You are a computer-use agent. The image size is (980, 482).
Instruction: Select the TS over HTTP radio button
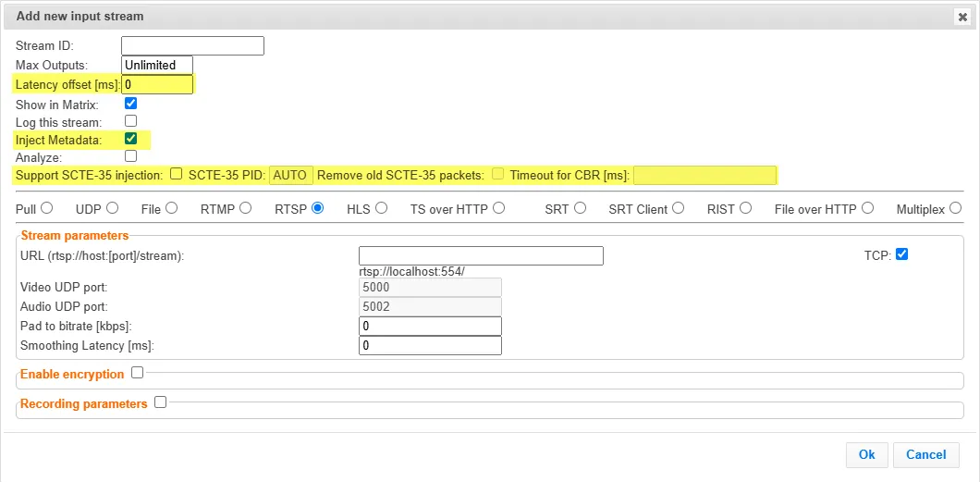[498, 207]
